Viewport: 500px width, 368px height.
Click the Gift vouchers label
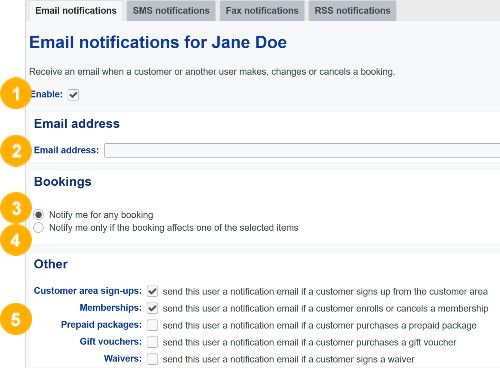click(x=111, y=342)
